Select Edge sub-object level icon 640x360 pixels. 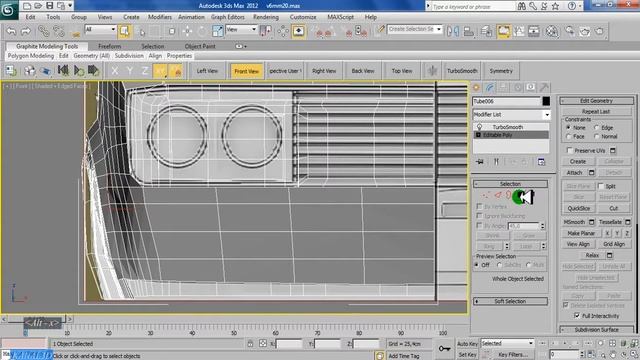pyautogui.click(x=497, y=196)
